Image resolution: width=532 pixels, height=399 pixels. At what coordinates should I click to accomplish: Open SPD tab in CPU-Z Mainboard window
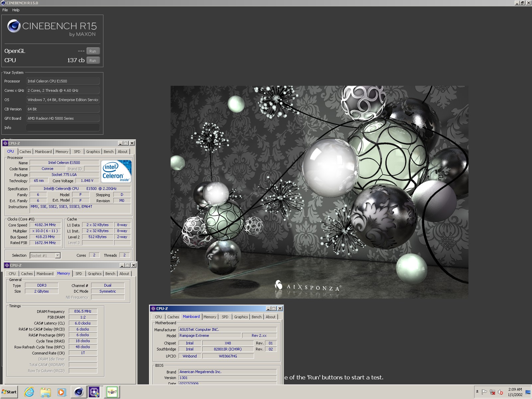tap(225, 317)
